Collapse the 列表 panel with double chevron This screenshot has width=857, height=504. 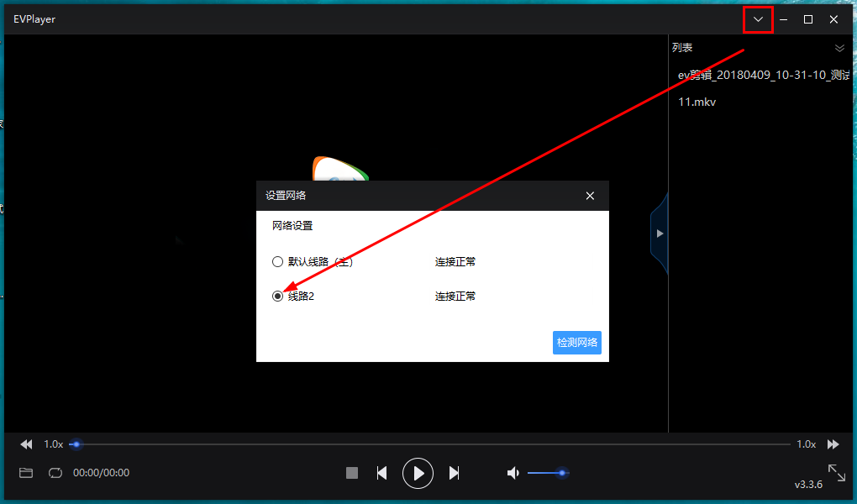point(839,48)
